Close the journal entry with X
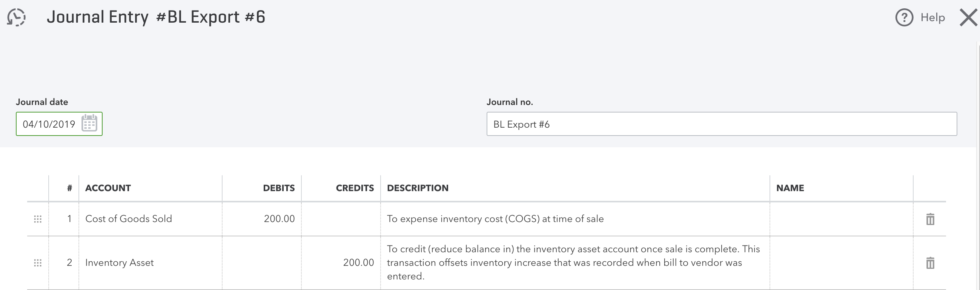 (968, 18)
